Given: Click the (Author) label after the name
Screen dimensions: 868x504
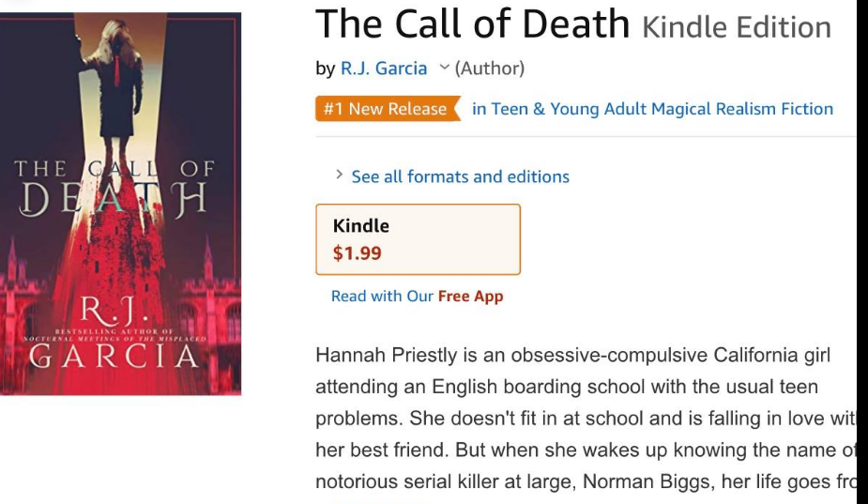Looking at the screenshot, I should click(489, 69).
